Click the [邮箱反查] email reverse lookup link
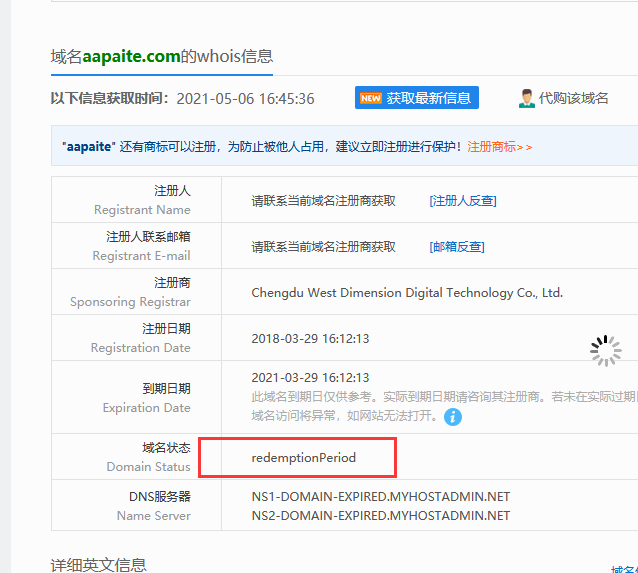The image size is (638, 573). (x=457, y=246)
